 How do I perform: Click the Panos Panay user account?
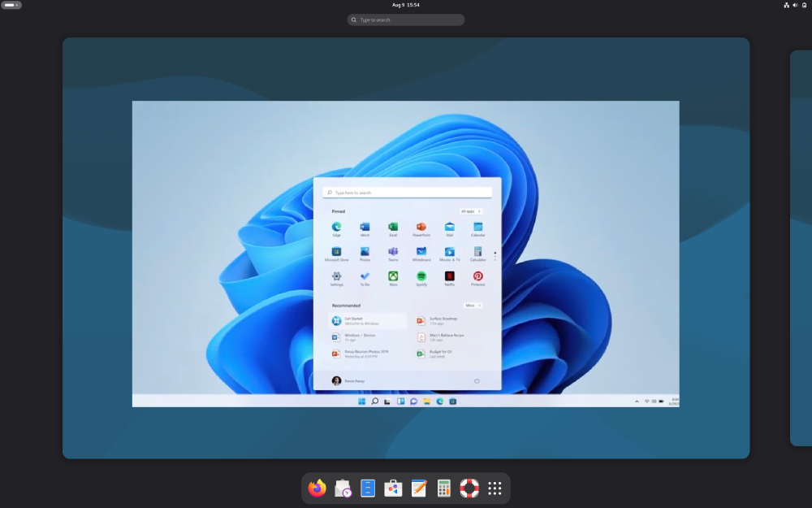click(x=348, y=380)
